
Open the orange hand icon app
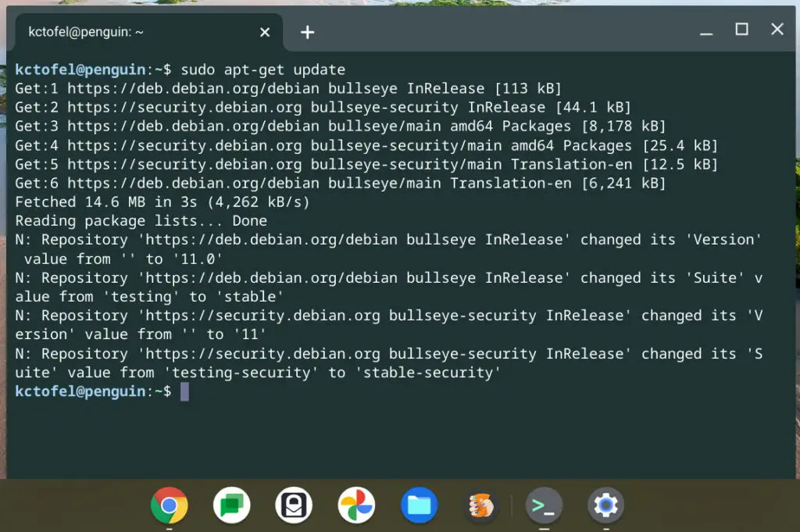click(x=481, y=505)
